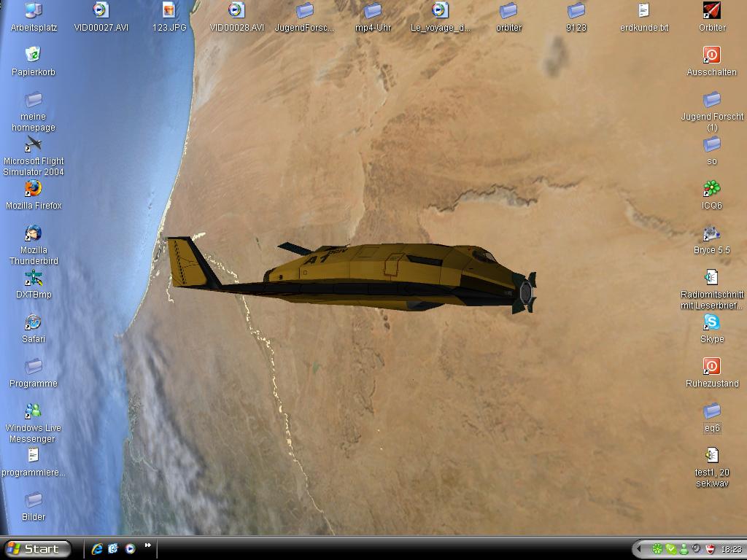Select the Ruhezustand hibernate shortcut
Viewport: 747px width, 560px height.
(x=711, y=367)
